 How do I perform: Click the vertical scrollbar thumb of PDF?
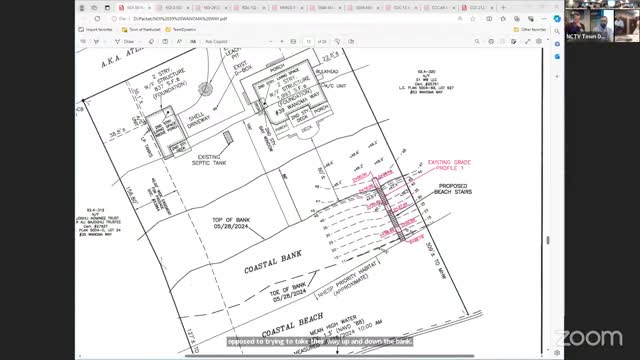pos(548,240)
